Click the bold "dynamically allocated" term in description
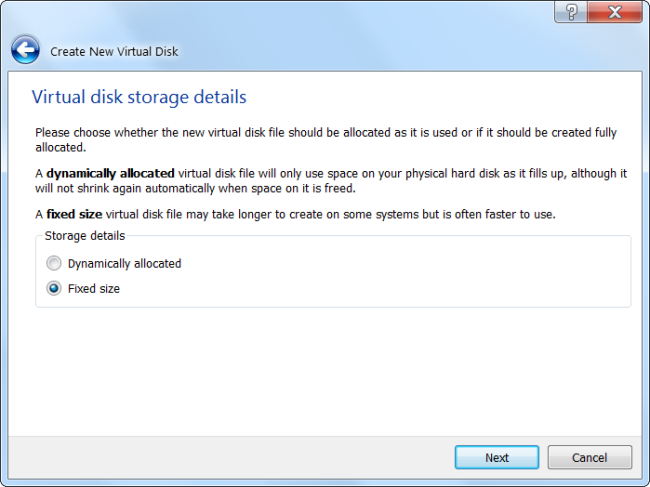This screenshot has width=650, height=487. (x=110, y=173)
